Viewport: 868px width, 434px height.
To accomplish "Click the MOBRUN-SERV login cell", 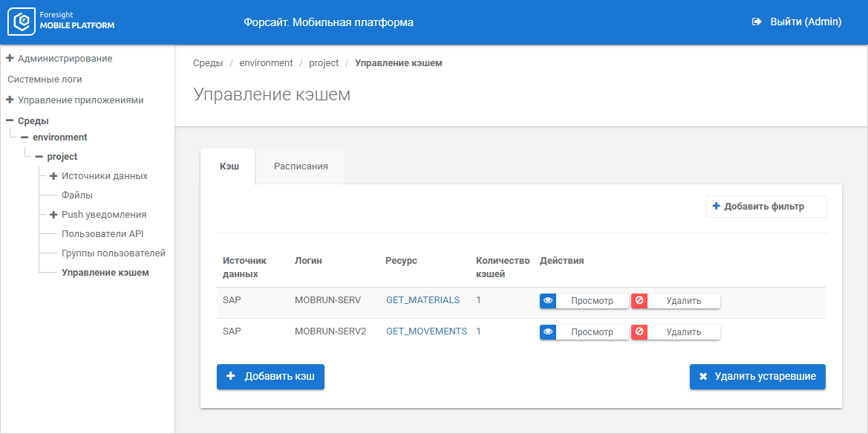I will 327,300.
